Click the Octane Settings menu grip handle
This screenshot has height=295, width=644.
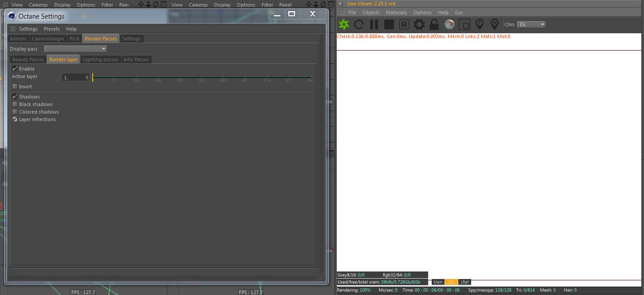12,29
